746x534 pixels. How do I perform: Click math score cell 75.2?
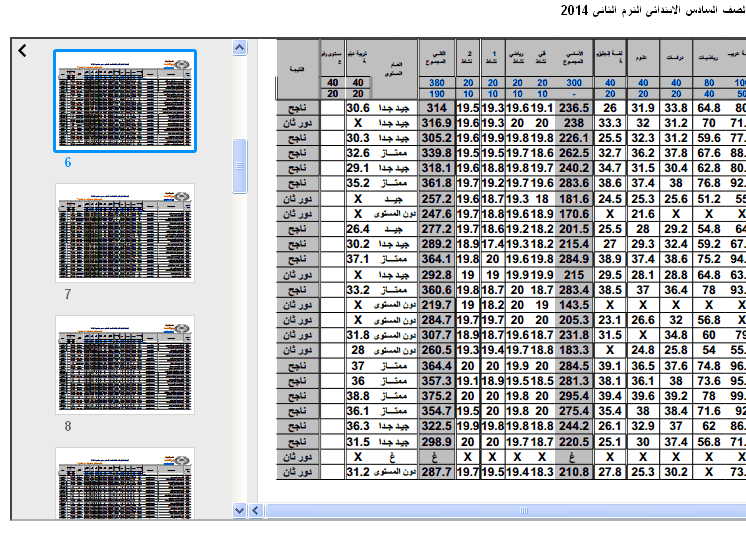(709, 259)
